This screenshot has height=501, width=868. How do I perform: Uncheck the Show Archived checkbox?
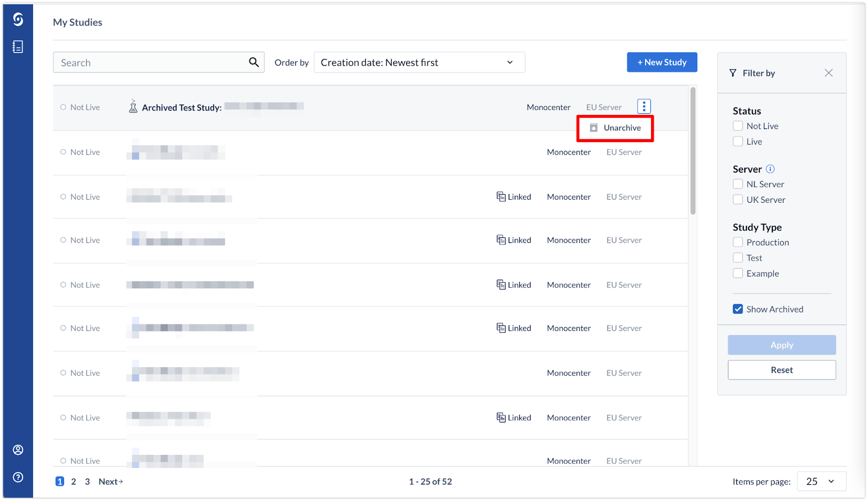738,309
